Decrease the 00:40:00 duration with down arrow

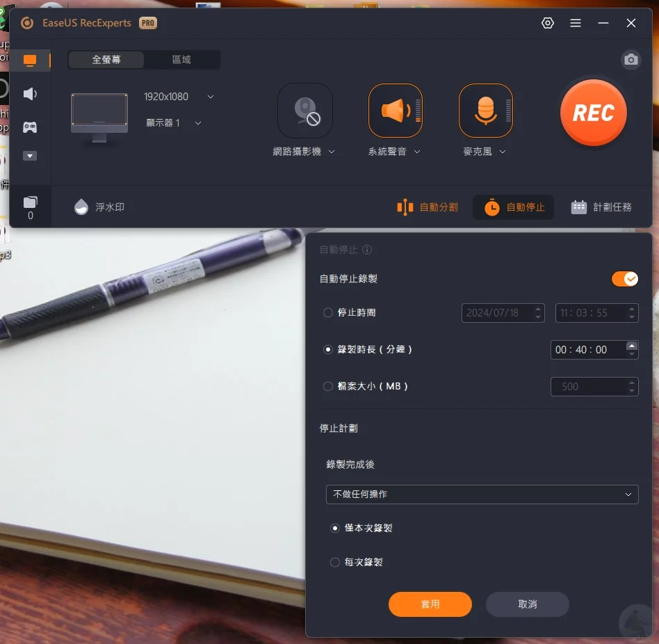632,355
